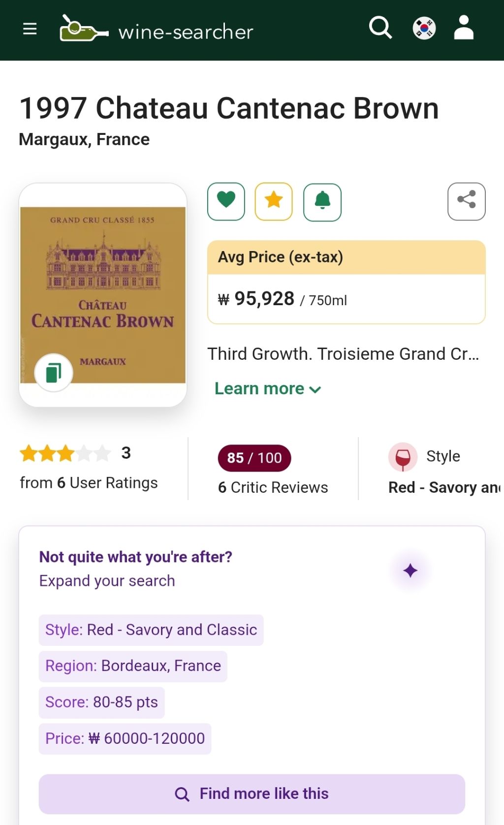This screenshot has height=825, width=504.
Task: Click the three-star user rating display
Action: (65, 453)
